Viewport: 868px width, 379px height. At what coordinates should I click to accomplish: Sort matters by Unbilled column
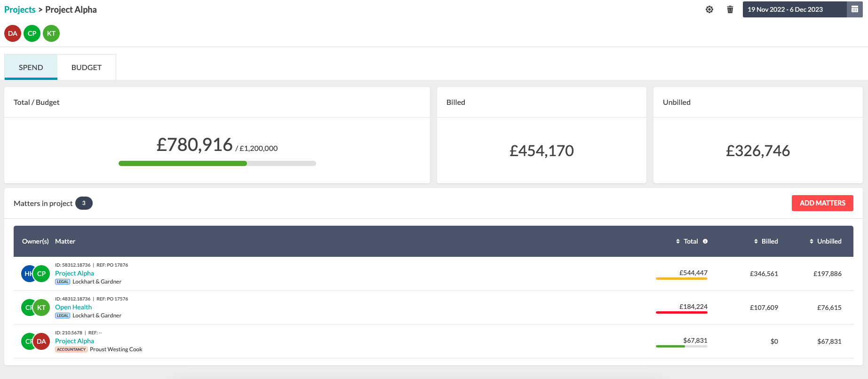[826, 241]
